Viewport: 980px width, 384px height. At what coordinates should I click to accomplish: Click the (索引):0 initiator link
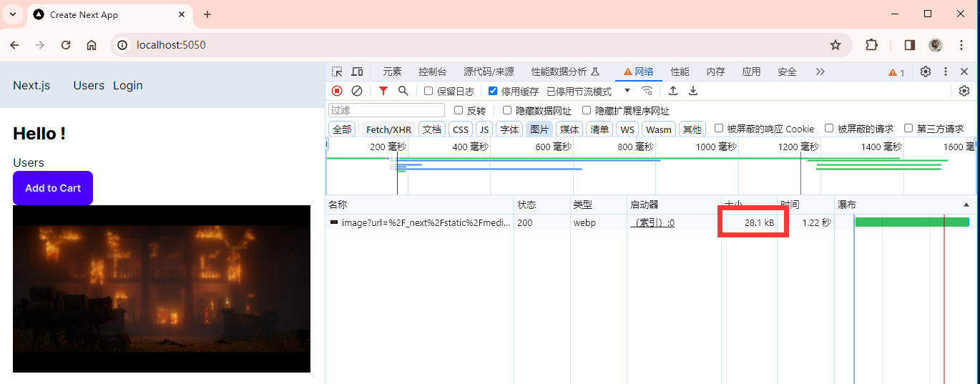point(652,222)
